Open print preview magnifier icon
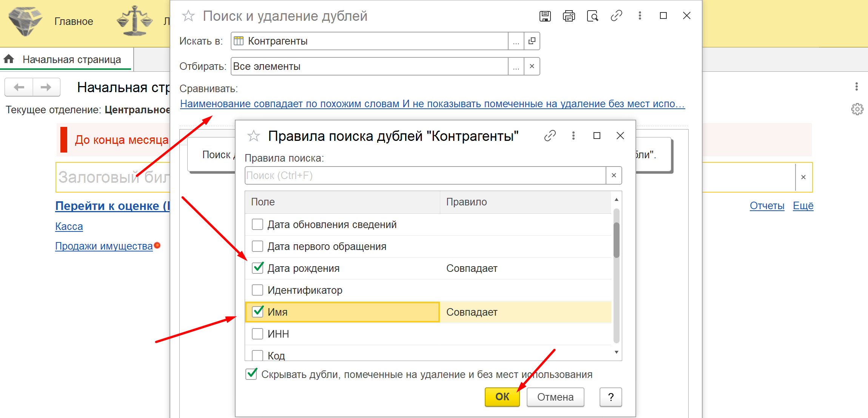Screen dimensions: 868x418 (592, 16)
